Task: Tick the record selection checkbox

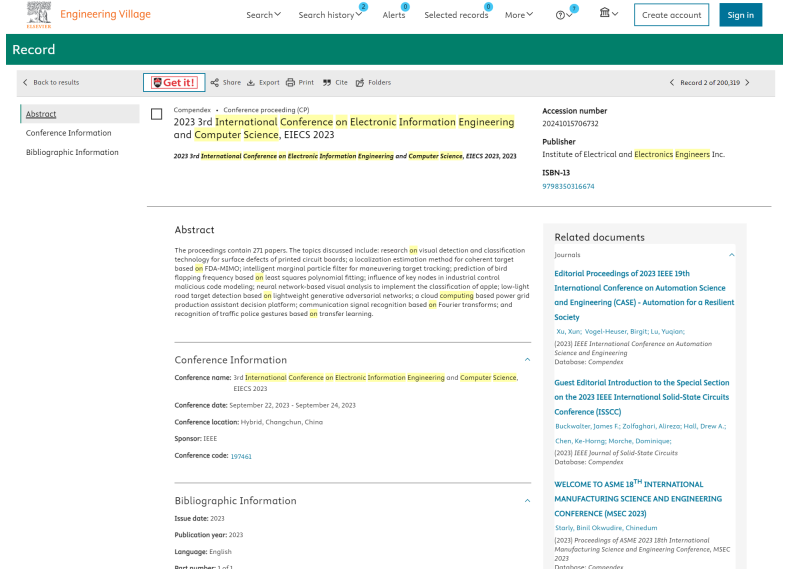Action: point(156,114)
